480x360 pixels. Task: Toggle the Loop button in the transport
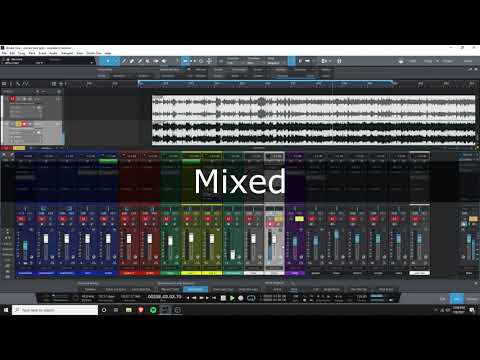coord(251,298)
